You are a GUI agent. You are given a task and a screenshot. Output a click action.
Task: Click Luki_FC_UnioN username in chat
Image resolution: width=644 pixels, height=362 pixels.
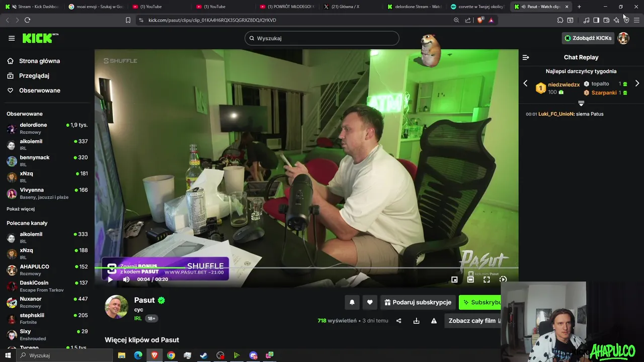coord(556,114)
